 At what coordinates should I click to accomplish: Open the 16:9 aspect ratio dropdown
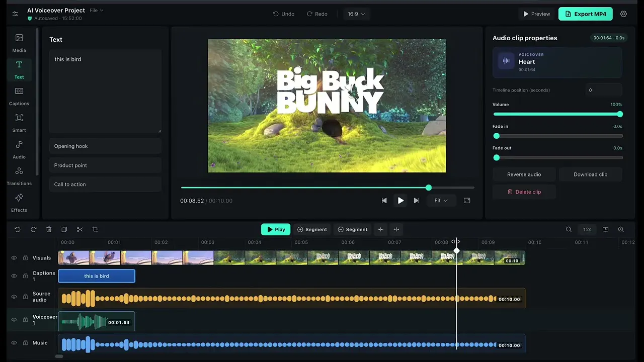(356, 14)
